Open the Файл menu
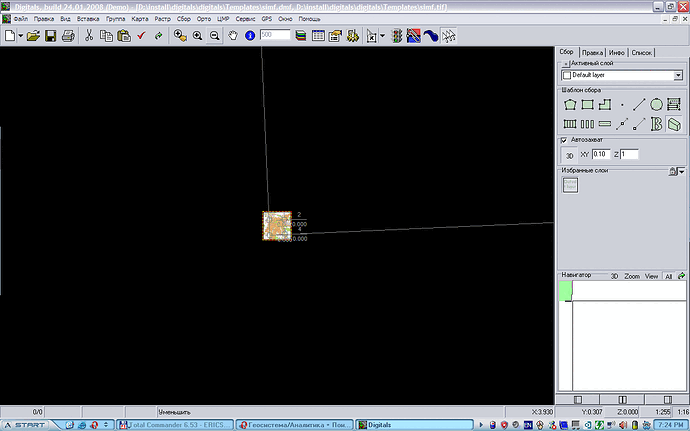The height and width of the screenshot is (431, 690). click(20, 19)
